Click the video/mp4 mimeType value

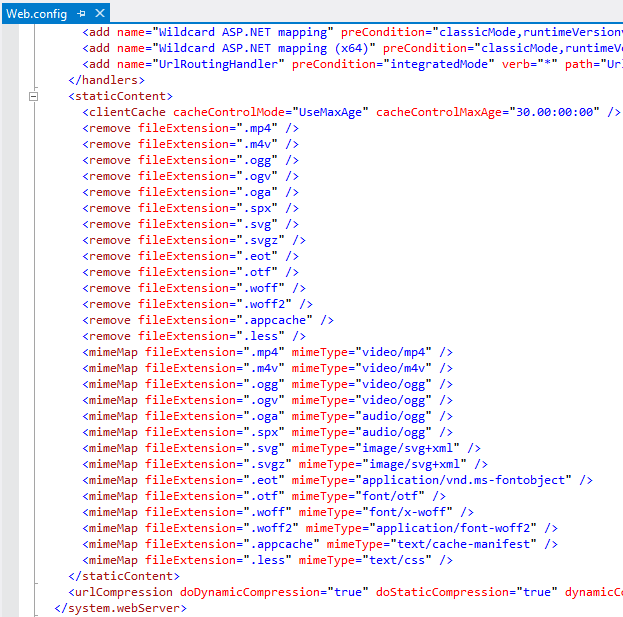(x=404, y=352)
